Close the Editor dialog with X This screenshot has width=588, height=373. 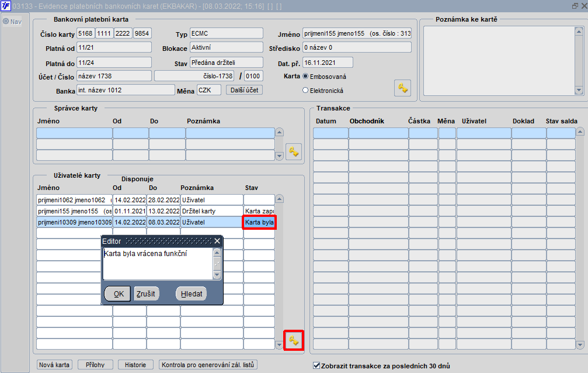[x=217, y=241]
